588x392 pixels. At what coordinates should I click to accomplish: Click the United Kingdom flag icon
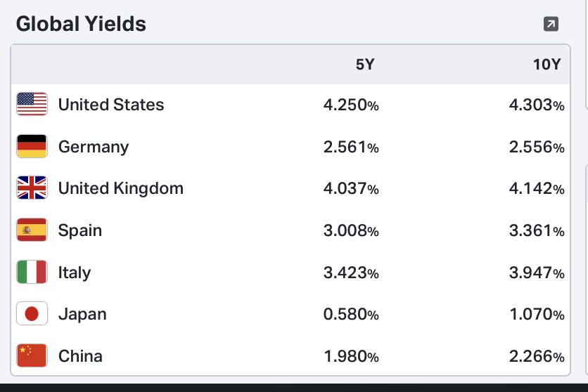[x=32, y=188]
